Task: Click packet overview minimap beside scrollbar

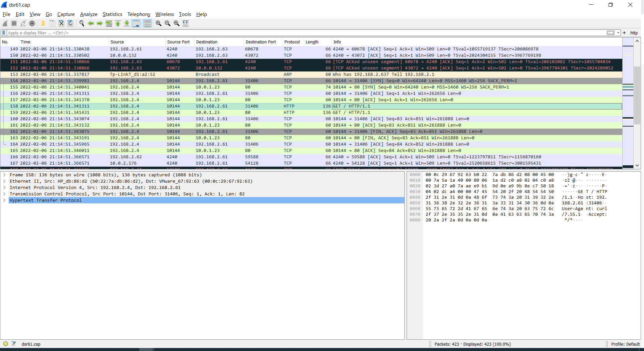Action: point(628,104)
